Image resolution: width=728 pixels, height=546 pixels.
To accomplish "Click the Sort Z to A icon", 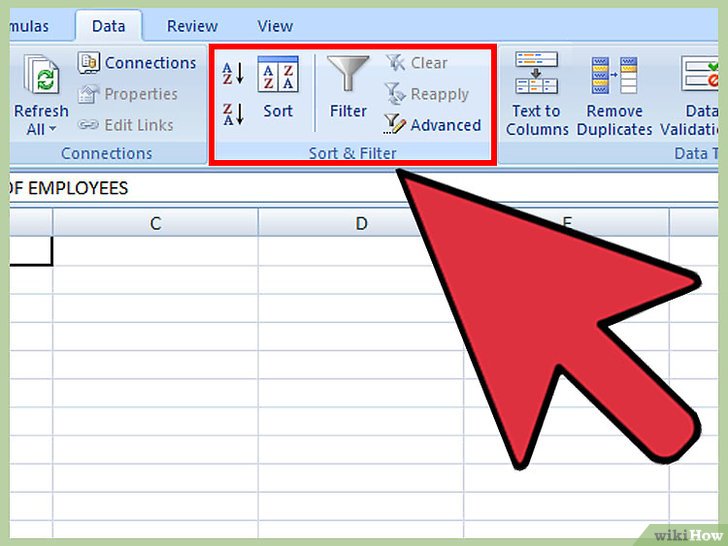I will 233,114.
